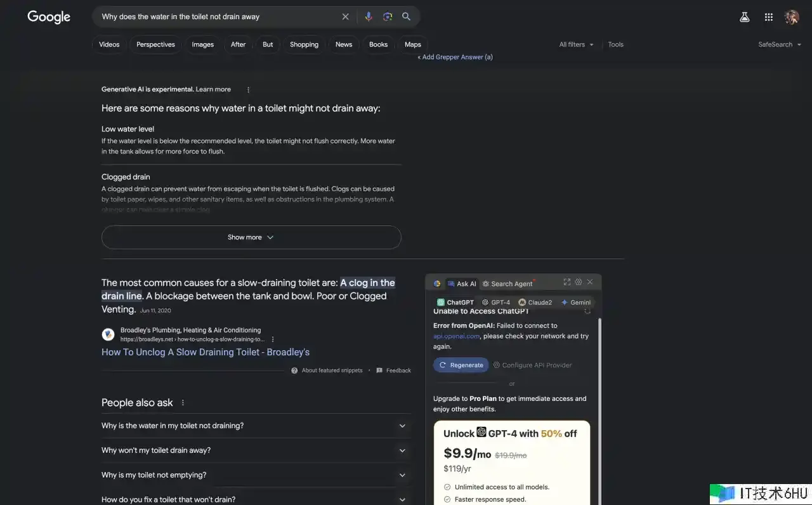The width and height of the screenshot is (812, 505).
Task: Open 'How To Unclog A Slow Draining Toilet' link
Action: click(x=206, y=352)
